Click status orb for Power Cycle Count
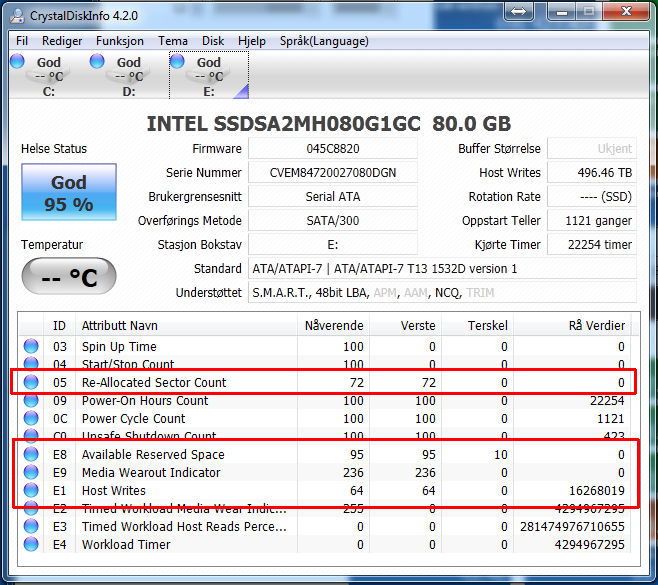The height and width of the screenshot is (585, 658). [x=31, y=418]
